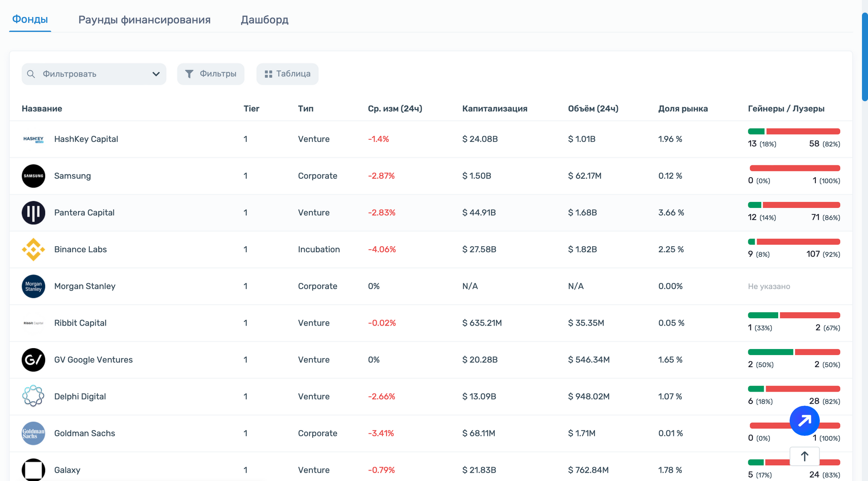Sort by Объём (24ч) column header
This screenshot has height=481, width=868.
click(593, 109)
